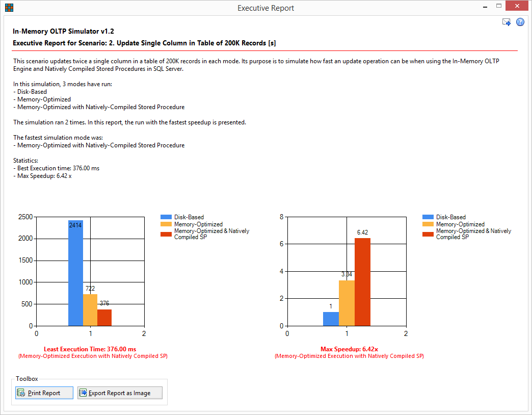Image resolution: width=532 pixels, height=415 pixels.
Task: Click 'Memory-Optimized' label in right legend
Action: pyautogui.click(x=461, y=224)
